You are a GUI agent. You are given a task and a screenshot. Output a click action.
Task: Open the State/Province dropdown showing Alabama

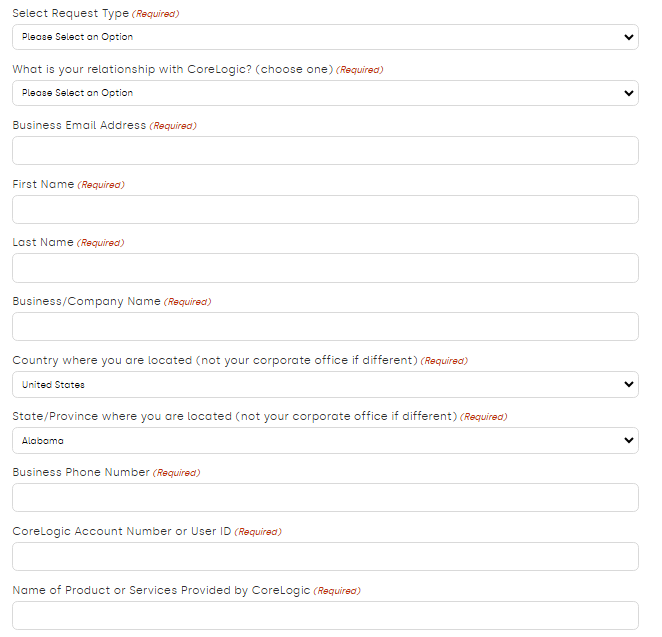pyautogui.click(x=325, y=441)
